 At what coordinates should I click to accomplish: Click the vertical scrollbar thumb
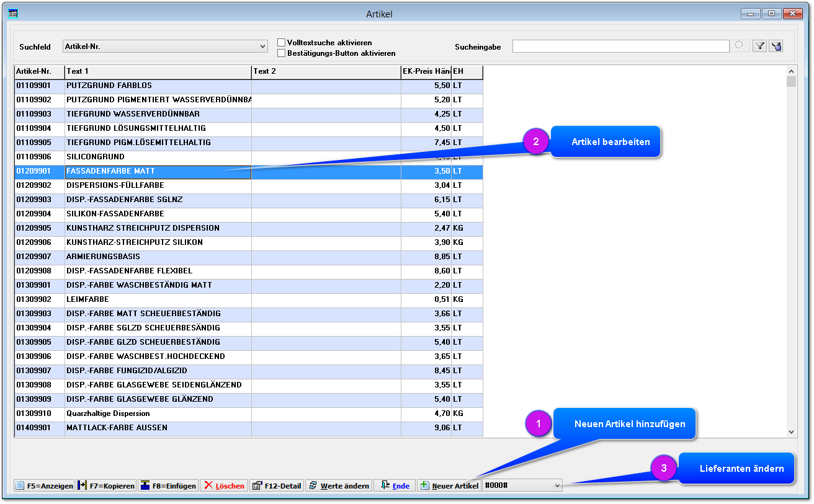[791, 82]
